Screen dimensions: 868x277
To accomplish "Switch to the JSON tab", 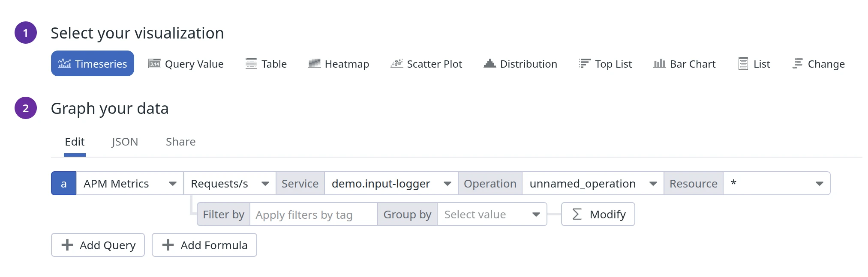I will 125,142.
